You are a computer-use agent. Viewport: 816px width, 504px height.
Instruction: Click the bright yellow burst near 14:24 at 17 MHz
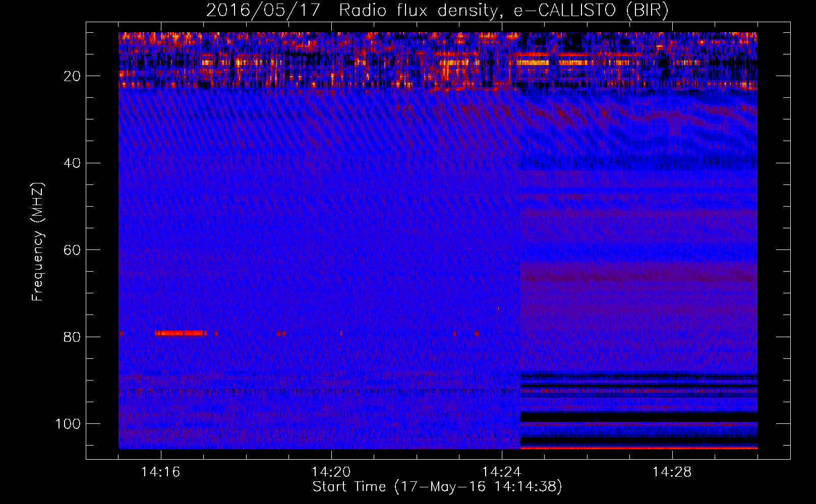tap(533, 63)
